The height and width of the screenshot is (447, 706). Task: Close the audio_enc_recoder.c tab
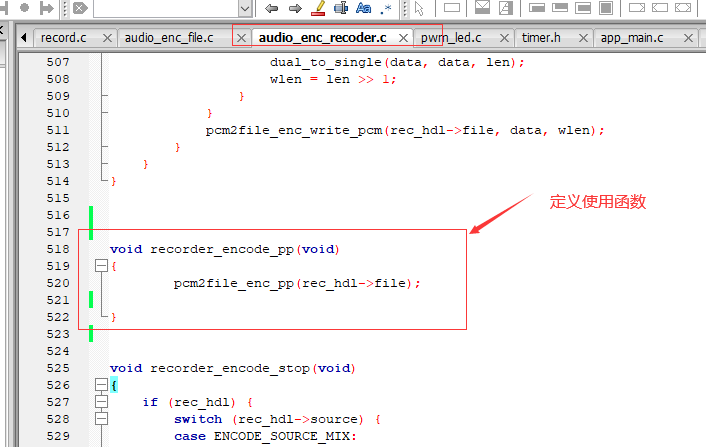(403, 38)
